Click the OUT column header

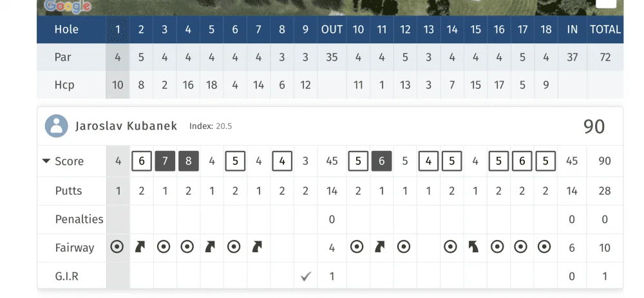pos(332,30)
